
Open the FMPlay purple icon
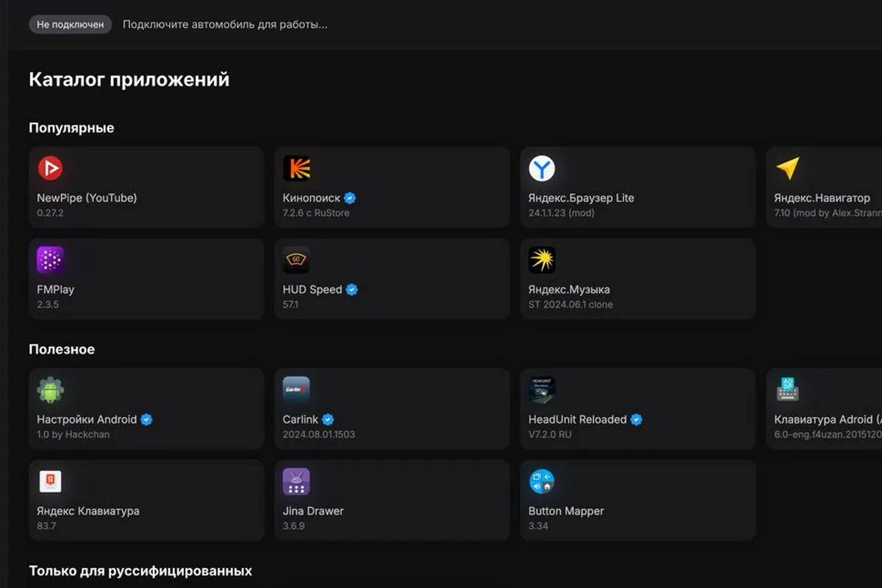(50, 259)
